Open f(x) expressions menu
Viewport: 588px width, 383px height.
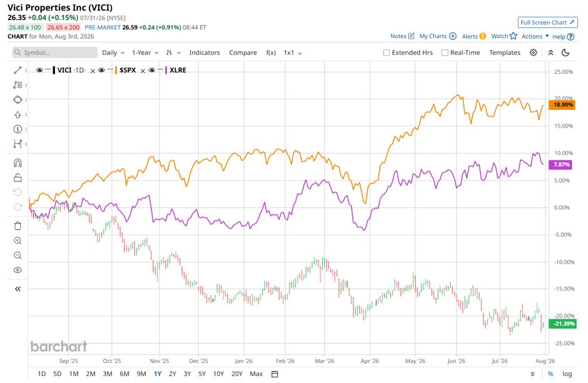[271, 52]
